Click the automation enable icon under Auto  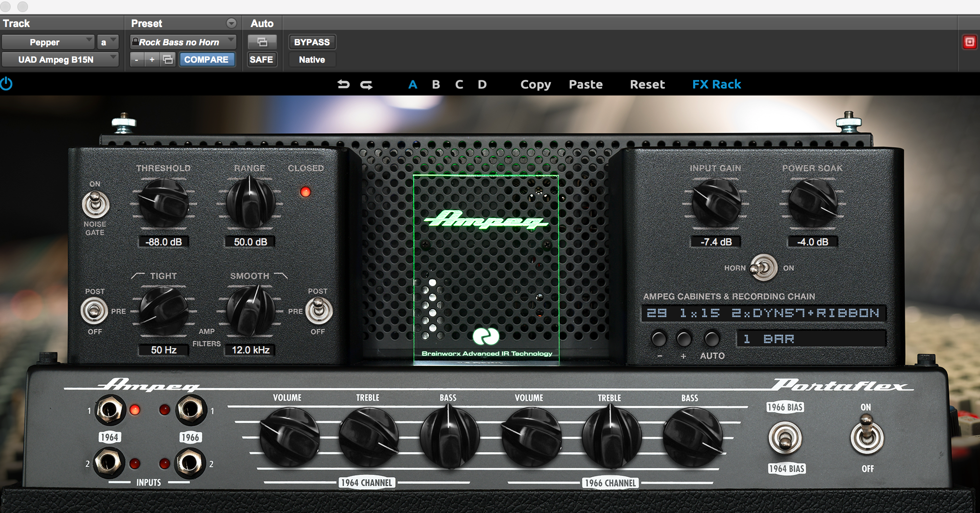[x=262, y=42]
